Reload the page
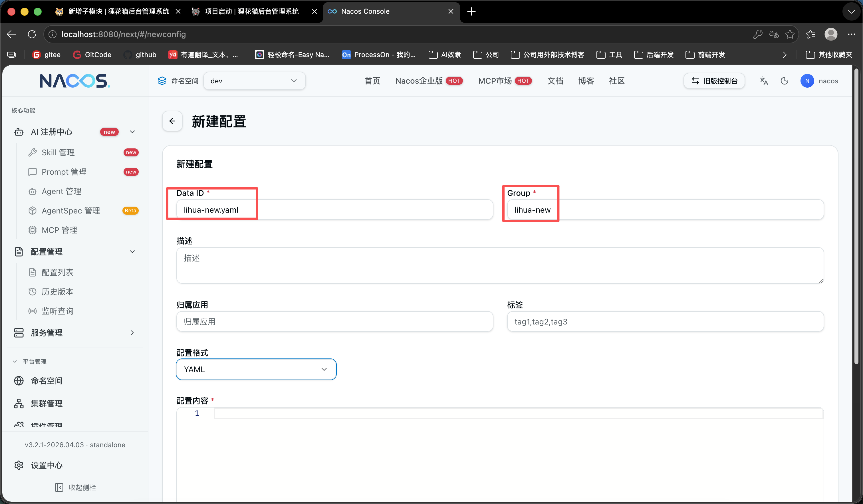The height and width of the screenshot is (504, 863). [32, 34]
